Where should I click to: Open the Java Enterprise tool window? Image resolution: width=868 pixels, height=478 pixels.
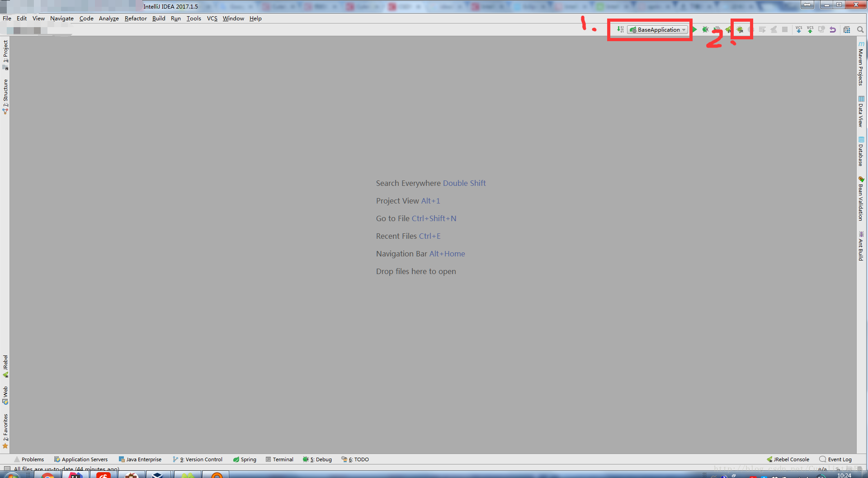coord(140,459)
